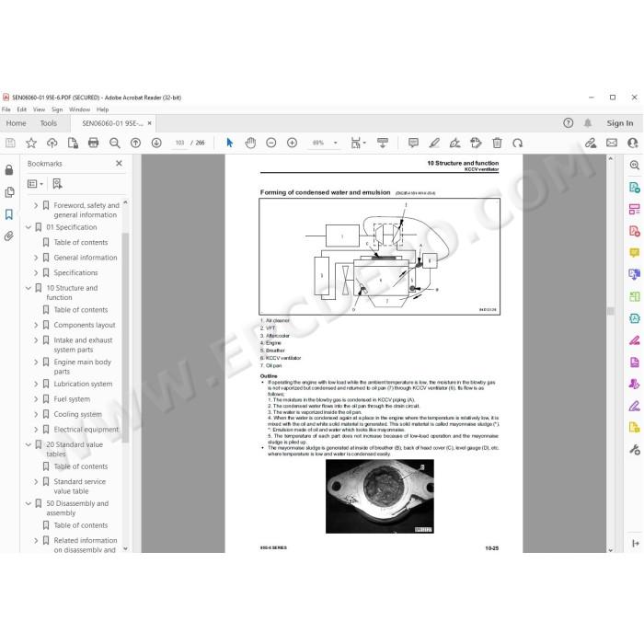This screenshot has height=644, width=644.
Task: Close the Bookmarks panel
Action: coord(119,163)
